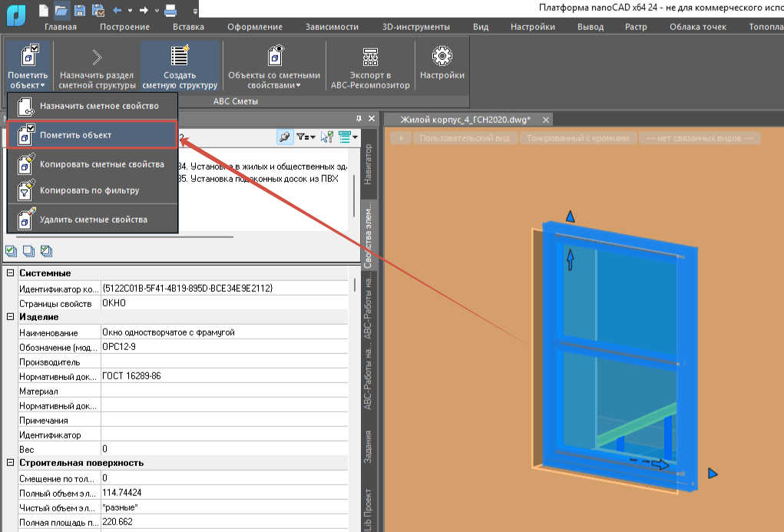Switch to the Вывод ribbon tab
The image size is (784, 532).
[590, 27]
